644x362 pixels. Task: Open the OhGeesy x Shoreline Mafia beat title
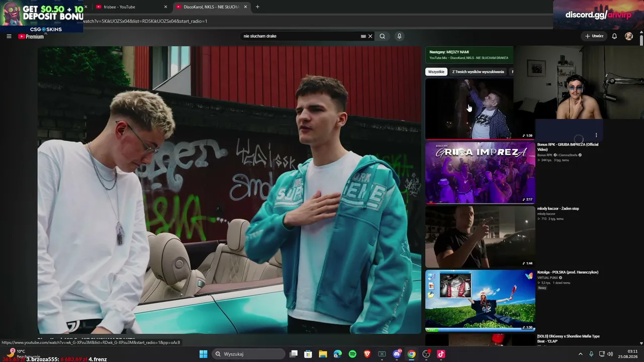[x=568, y=338]
